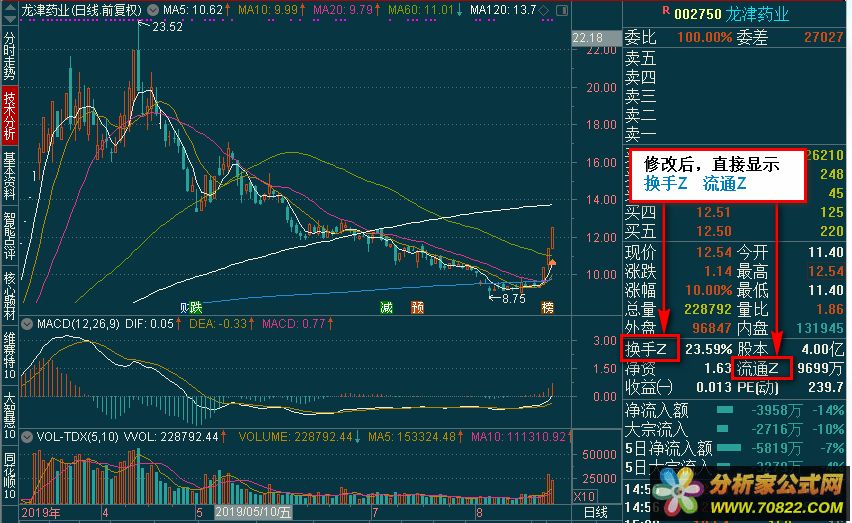Viewport: 852px width, 523px height.
Task: Click the orange 预 marker on the chart
Action: (x=417, y=308)
